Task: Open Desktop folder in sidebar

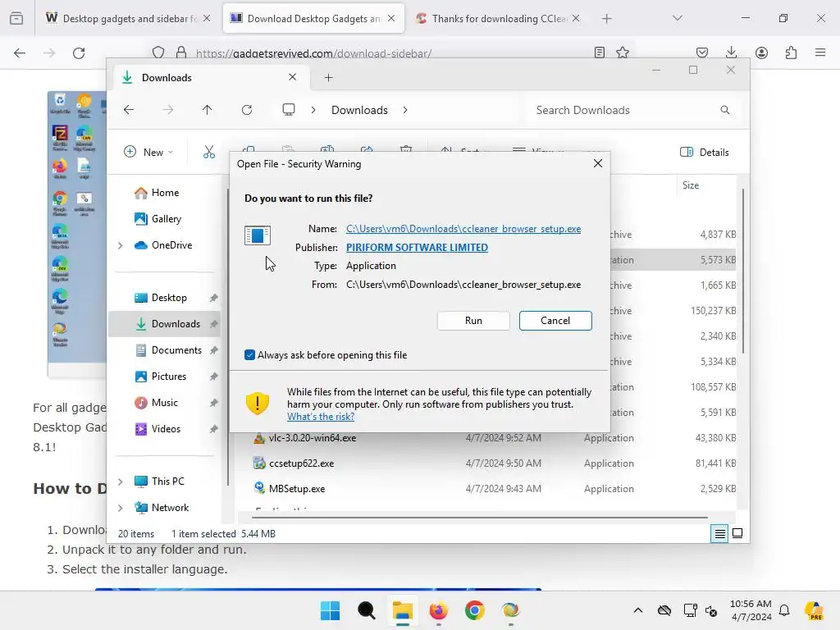Action: point(169,297)
